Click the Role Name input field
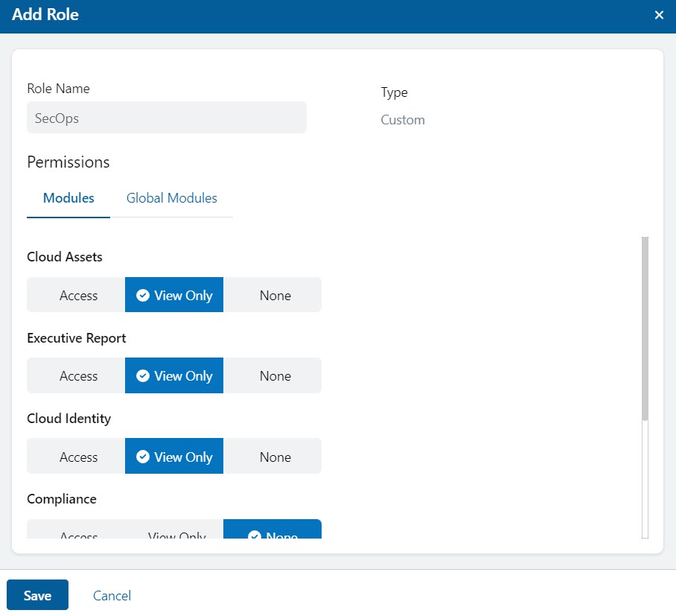 point(166,117)
